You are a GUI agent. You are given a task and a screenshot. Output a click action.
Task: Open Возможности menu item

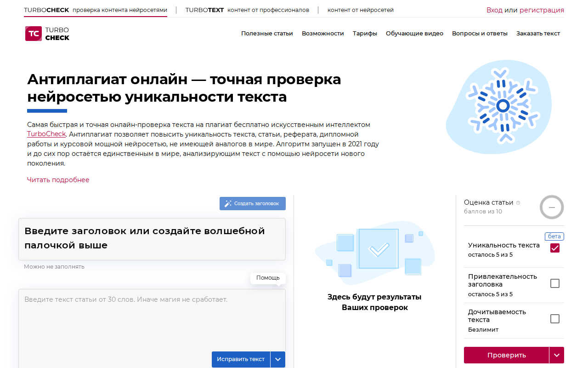tap(323, 33)
